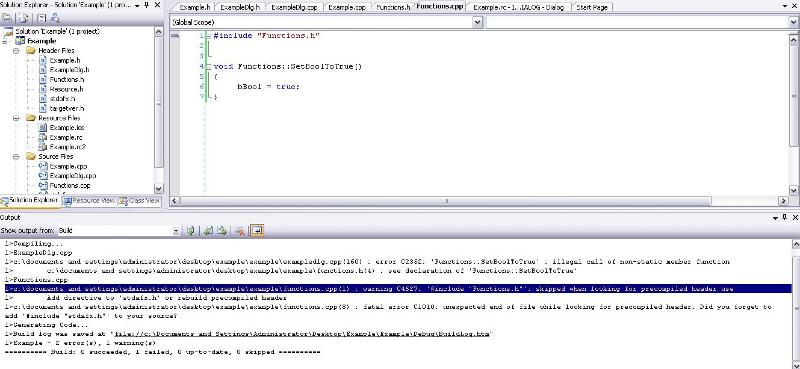Go to next message in Output toolbar

pyautogui.click(x=222, y=231)
